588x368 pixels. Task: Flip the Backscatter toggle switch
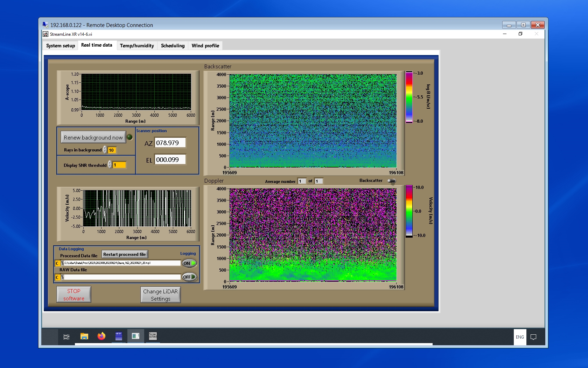click(x=392, y=181)
